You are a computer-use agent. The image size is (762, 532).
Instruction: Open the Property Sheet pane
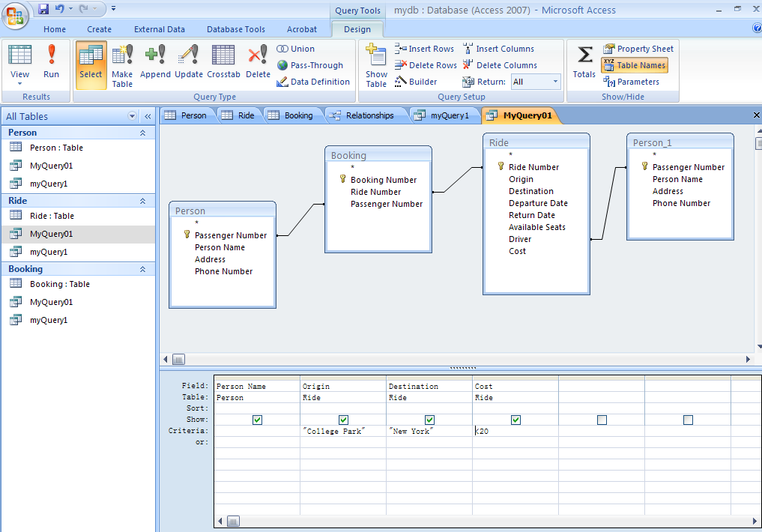pos(638,49)
